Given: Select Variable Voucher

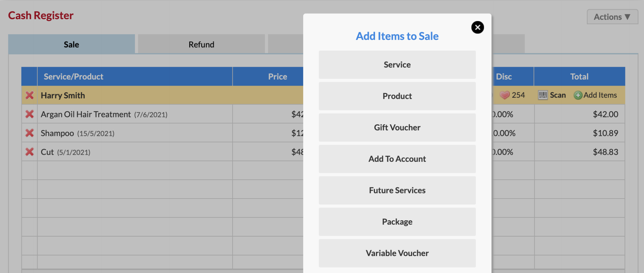Looking at the screenshot, I should click(397, 253).
